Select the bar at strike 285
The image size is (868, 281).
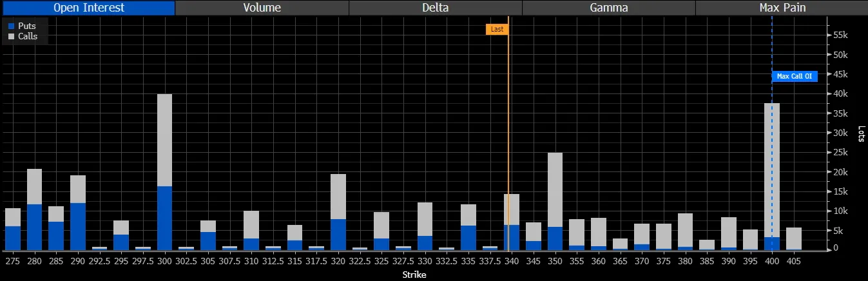[x=56, y=228]
